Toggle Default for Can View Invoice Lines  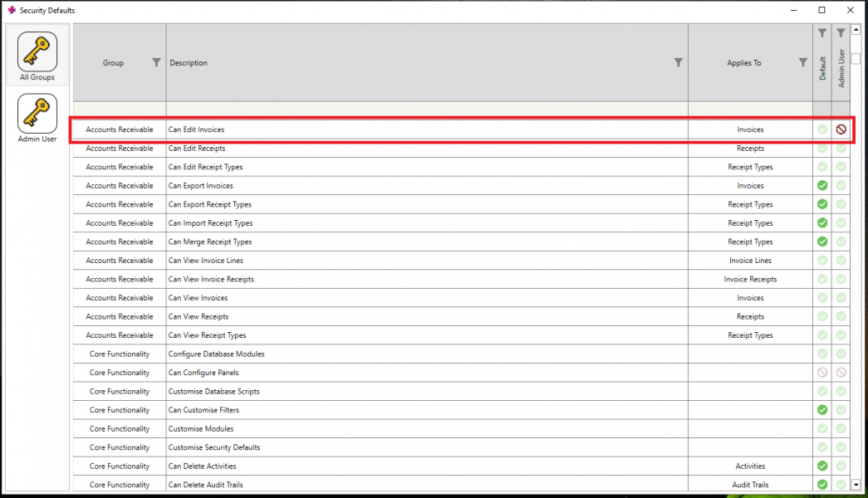coord(822,260)
